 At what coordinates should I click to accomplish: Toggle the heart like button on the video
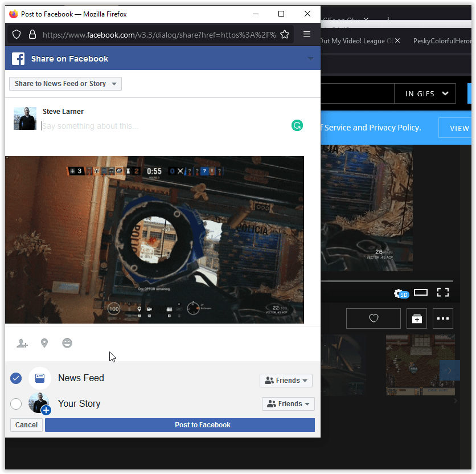coord(373,318)
